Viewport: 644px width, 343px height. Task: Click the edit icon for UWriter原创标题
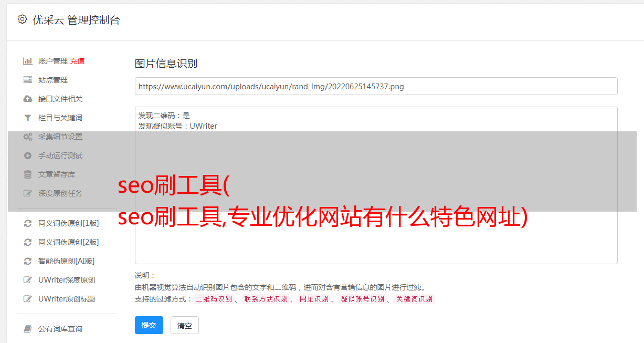pyautogui.click(x=28, y=299)
